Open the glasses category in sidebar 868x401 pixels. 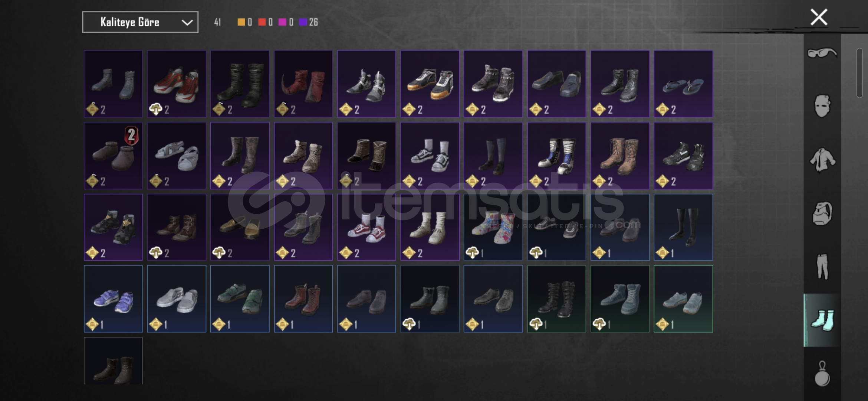tap(822, 53)
